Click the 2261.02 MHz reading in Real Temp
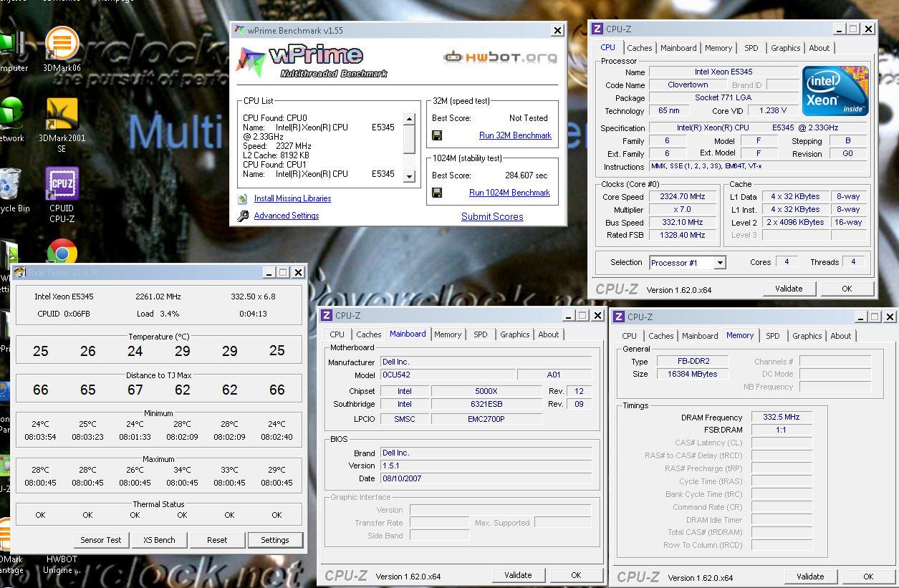The image size is (899, 588). [158, 297]
